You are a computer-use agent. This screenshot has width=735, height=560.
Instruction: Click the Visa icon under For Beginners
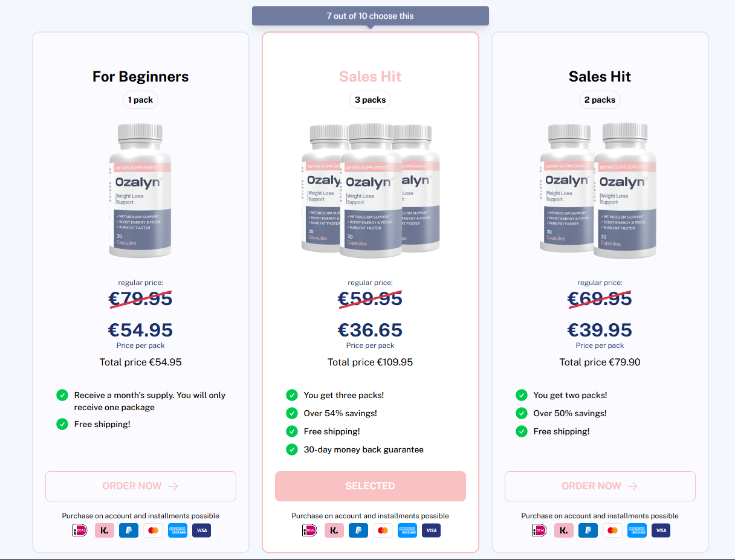[x=201, y=530]
